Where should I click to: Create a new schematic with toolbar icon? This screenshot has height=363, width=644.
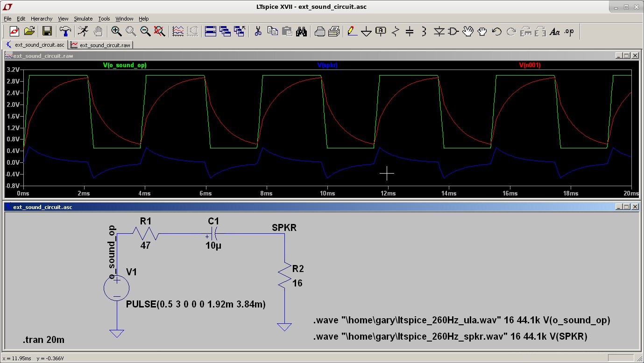pyautogui.click(x=14, y=31)
